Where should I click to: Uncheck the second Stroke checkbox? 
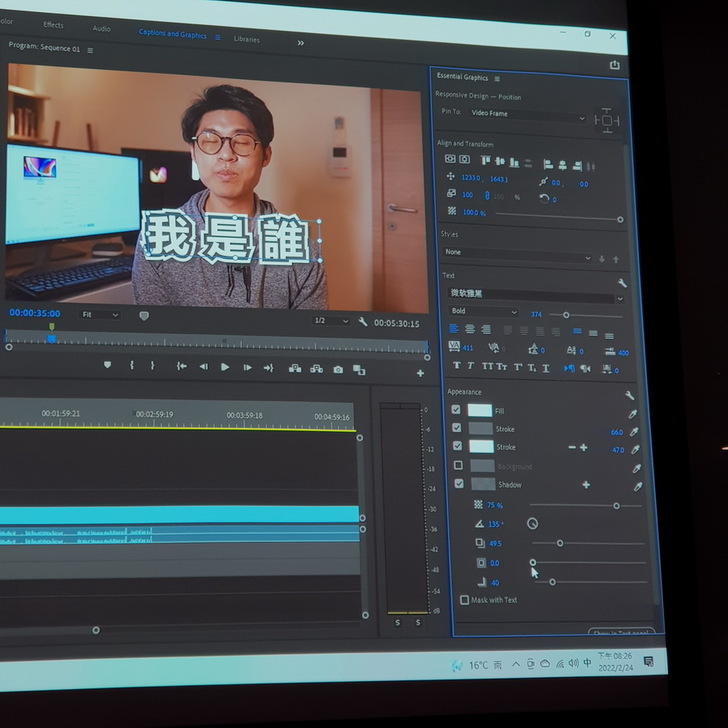coord(457,446)
